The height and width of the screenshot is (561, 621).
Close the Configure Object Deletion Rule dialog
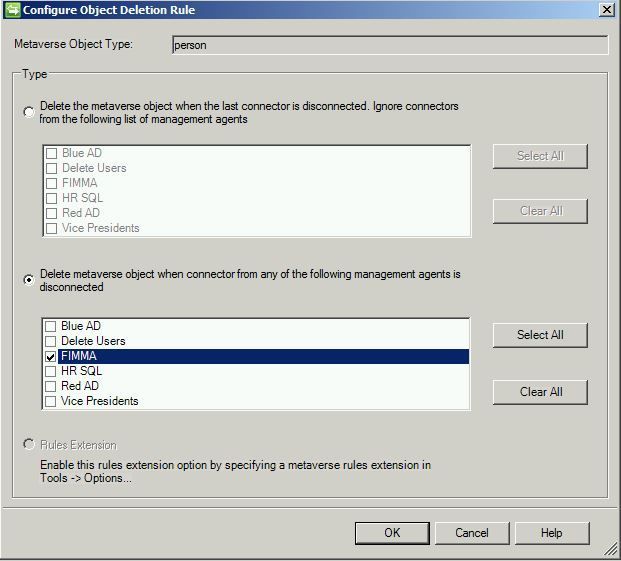607,10
